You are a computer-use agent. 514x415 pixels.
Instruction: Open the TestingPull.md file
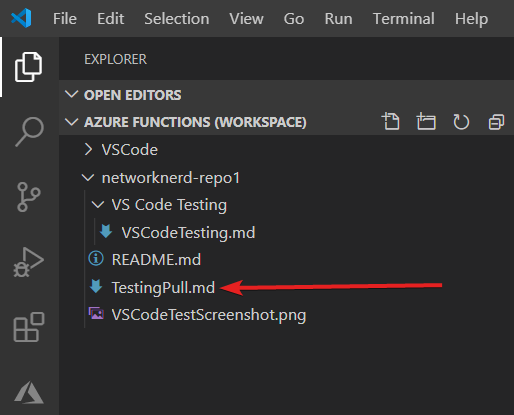163,287
